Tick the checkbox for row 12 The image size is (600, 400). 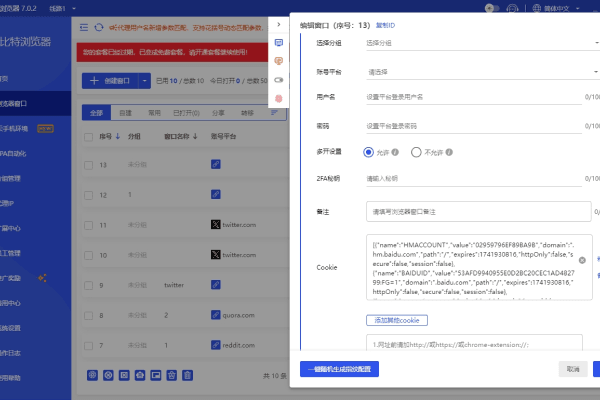[88, 195]
